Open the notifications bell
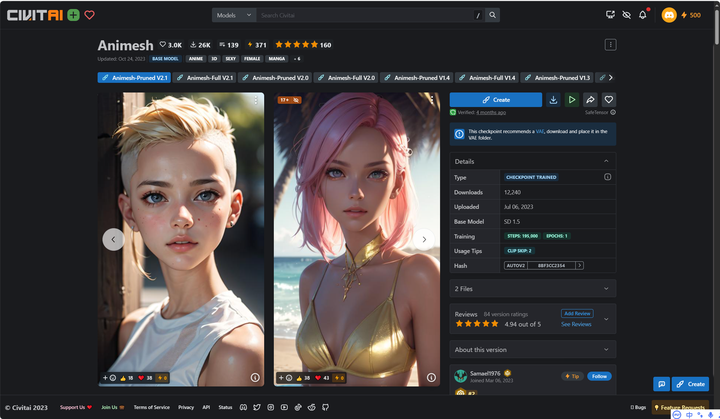The height and width of the screenshot is (419, 720). [x=642, y=15]
